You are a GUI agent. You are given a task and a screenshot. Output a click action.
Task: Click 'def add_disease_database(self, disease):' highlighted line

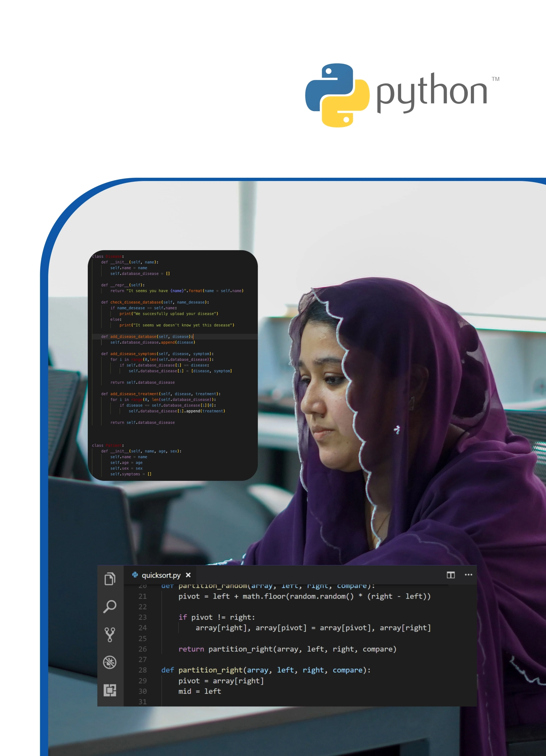147,337
